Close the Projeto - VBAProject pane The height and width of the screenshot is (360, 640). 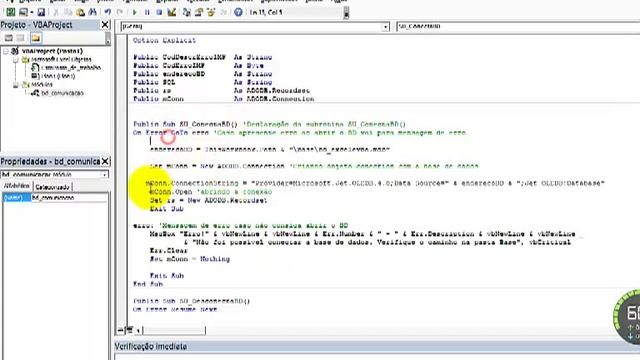105,25
